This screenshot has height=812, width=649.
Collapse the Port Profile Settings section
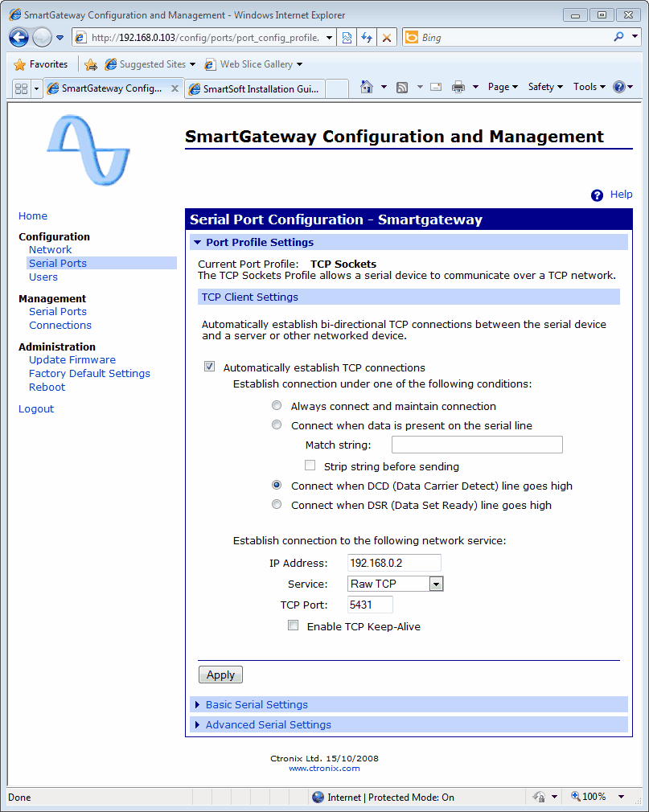[x=197, y=242]
